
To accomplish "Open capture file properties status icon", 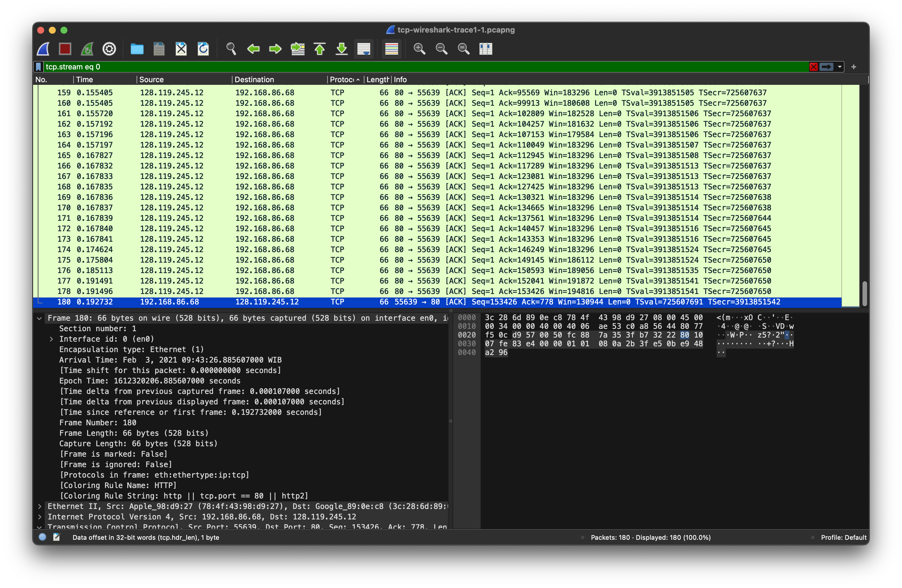I will point(57,537).
